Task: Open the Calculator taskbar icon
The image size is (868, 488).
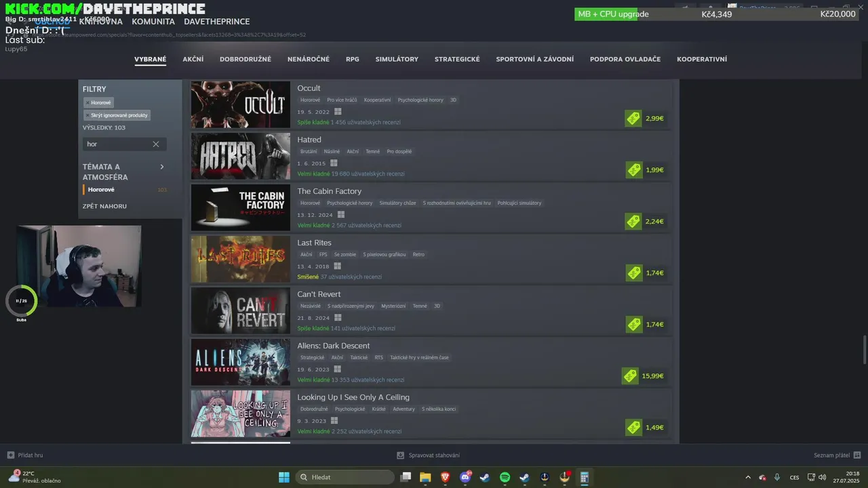Action: pyautogui.click(x=584, y=477)
